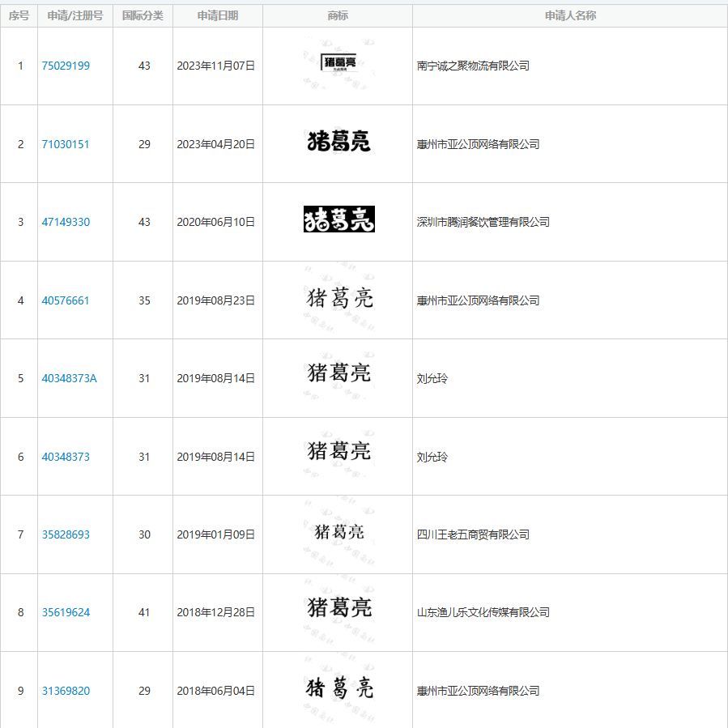Image resolution: width=728 pixels, height=728 pixels.
Task: Click the 国际分类 column header
Action: [143, 15]
